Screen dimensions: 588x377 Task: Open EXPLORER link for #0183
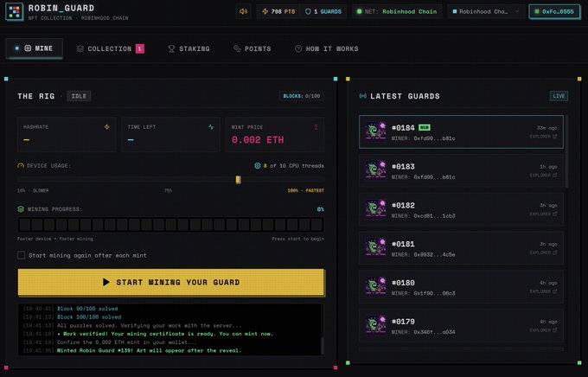tap(543, 176)
